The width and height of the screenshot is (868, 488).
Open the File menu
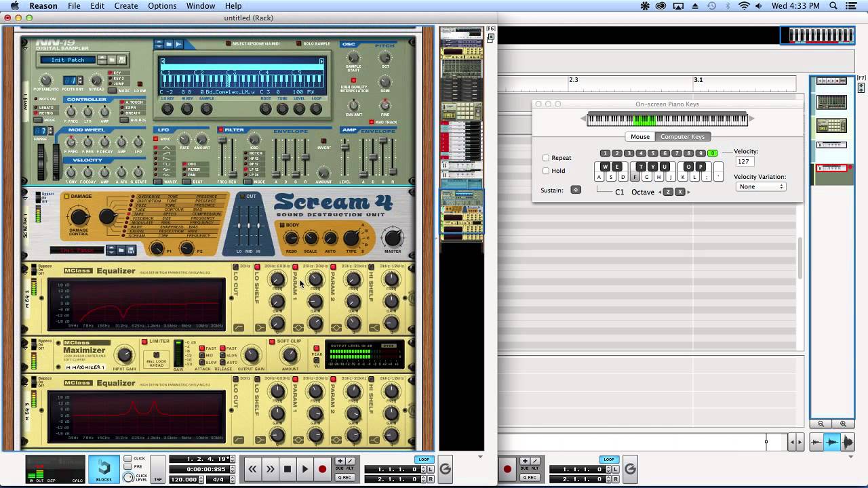74,6
